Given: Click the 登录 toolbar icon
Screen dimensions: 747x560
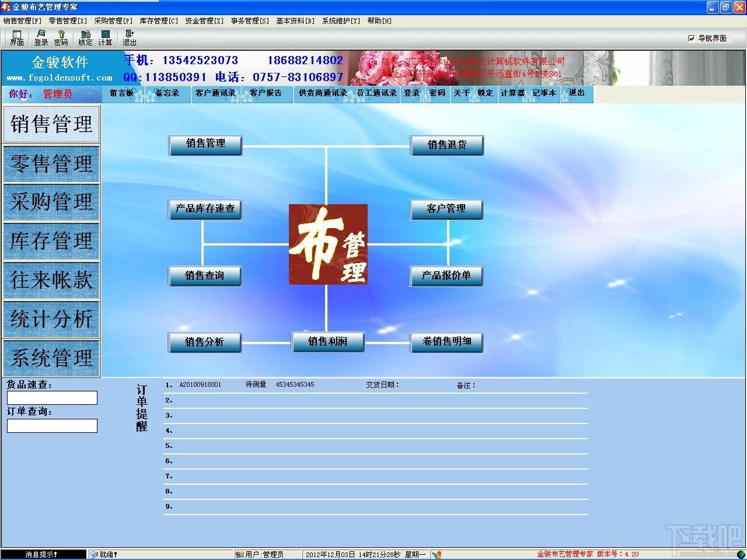Looking at the screenshot, I should coord(41,38).
